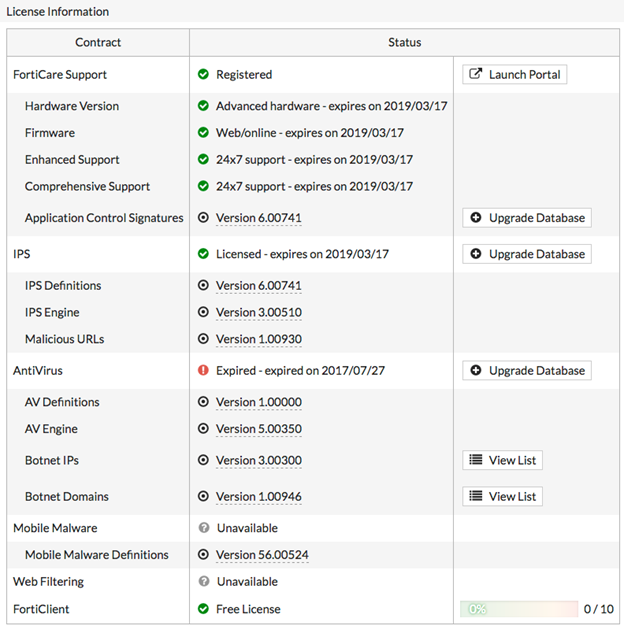Click the FortiClient 0% usage progress bar
Viewport: 624px width, 633px height.
point(518,609)
